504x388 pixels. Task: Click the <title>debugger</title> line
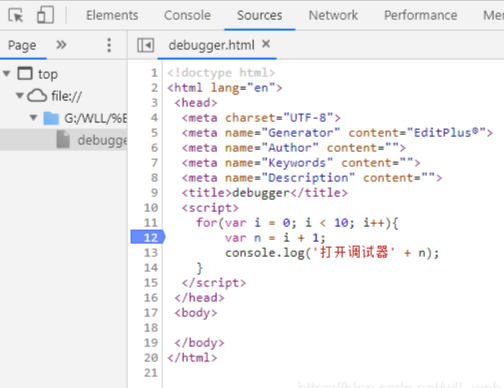coord(265,193)
